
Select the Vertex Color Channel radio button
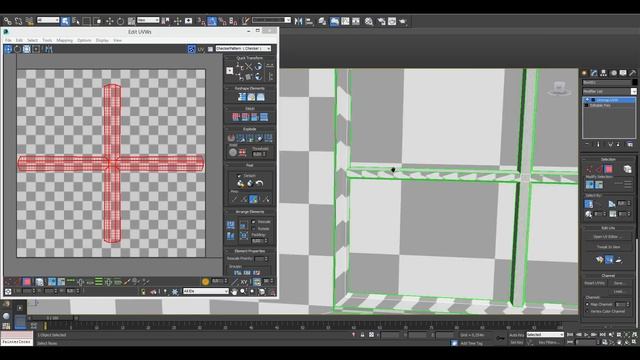tap(587, 311)
